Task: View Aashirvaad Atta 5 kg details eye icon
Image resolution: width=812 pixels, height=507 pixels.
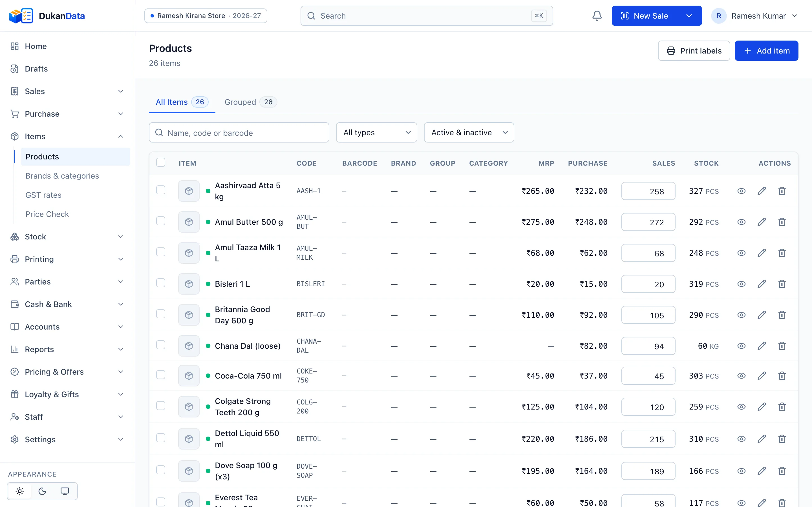Action: (742, 191)
